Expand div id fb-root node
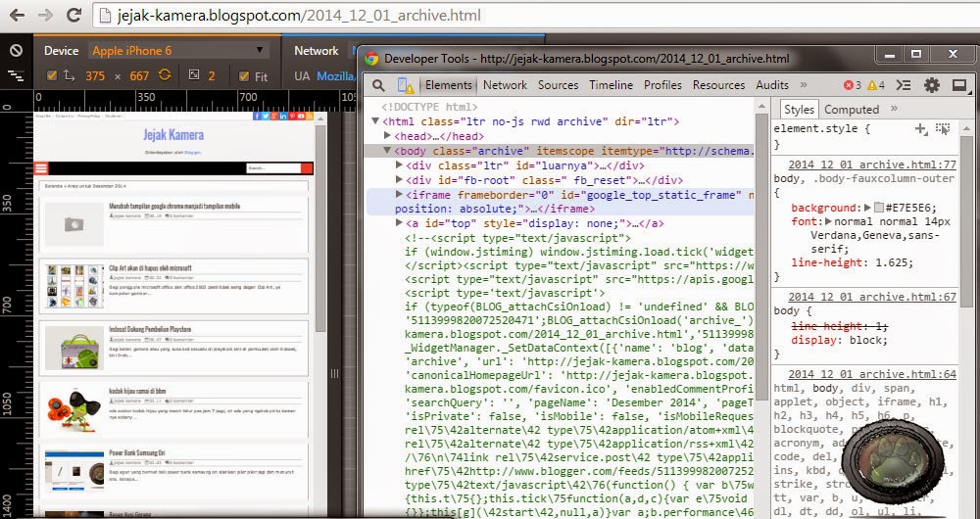 pyautogui.click(x=400, y=180)
